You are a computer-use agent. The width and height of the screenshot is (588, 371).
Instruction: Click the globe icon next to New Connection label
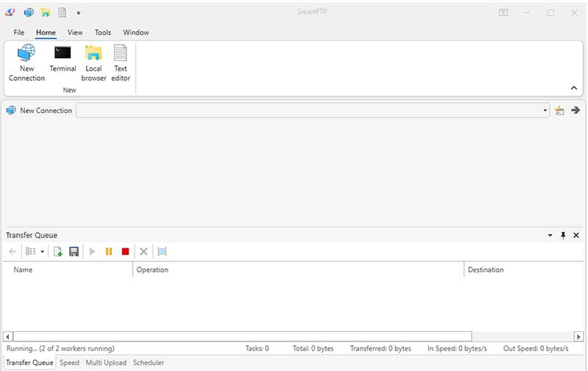tap(11, 110)
